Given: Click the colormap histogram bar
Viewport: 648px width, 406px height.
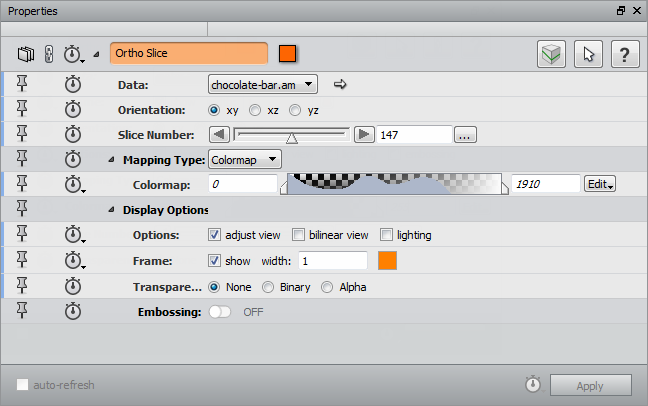Looking at the screenshot, I should [394, 184].
